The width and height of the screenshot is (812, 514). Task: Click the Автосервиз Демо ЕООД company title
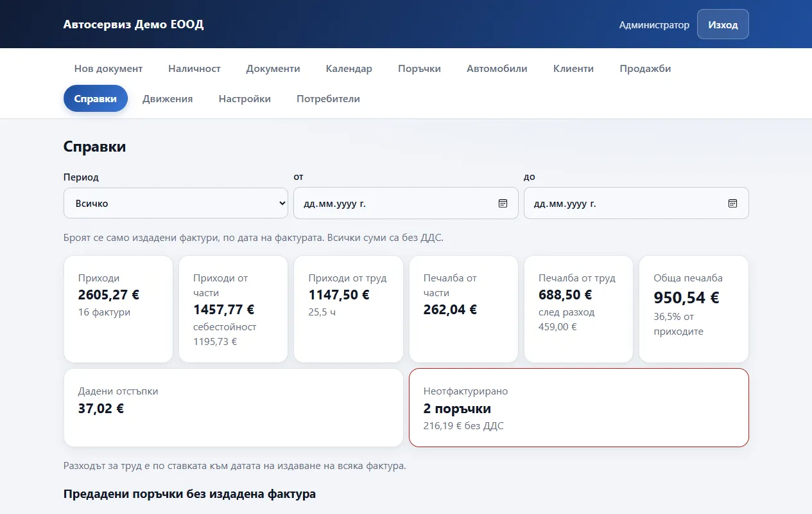click(x=134, y=24)
